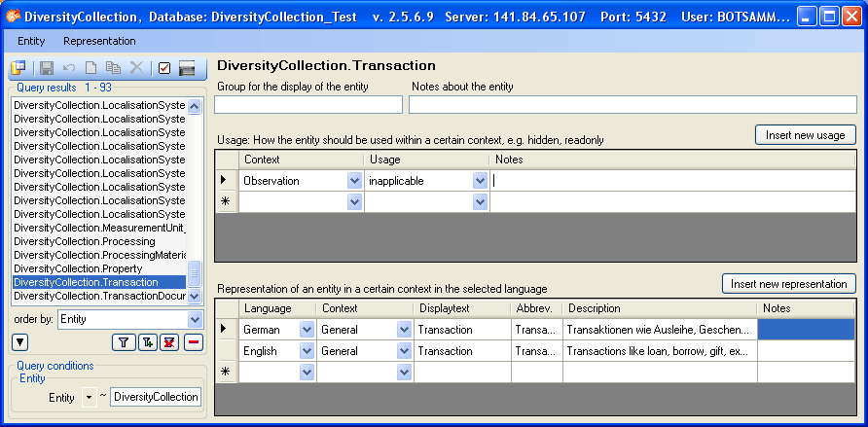Click the query results scroll up arrow
This screenshot has width=868, height=427.
click(195, 106)
